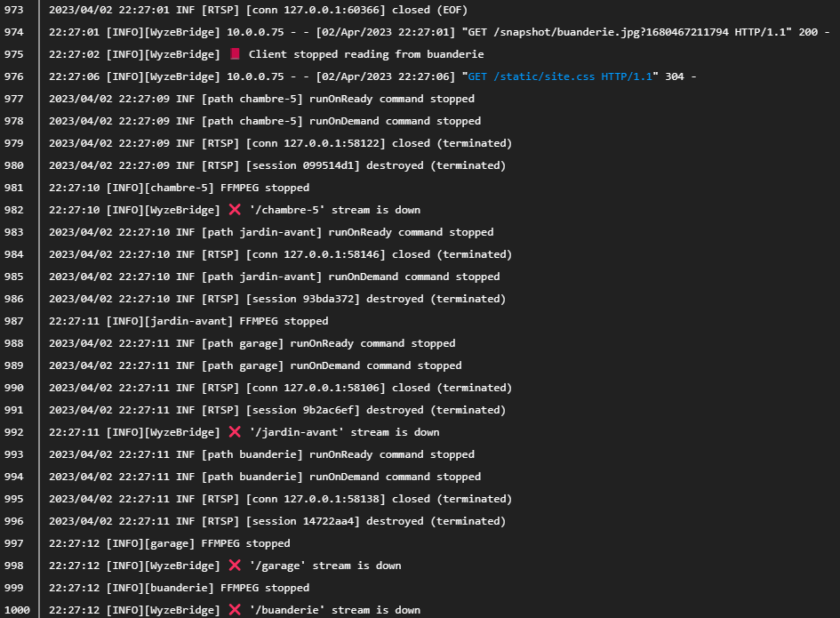Click the '[chambre-5] FFMPEG stopped' log line

(179, 188)
